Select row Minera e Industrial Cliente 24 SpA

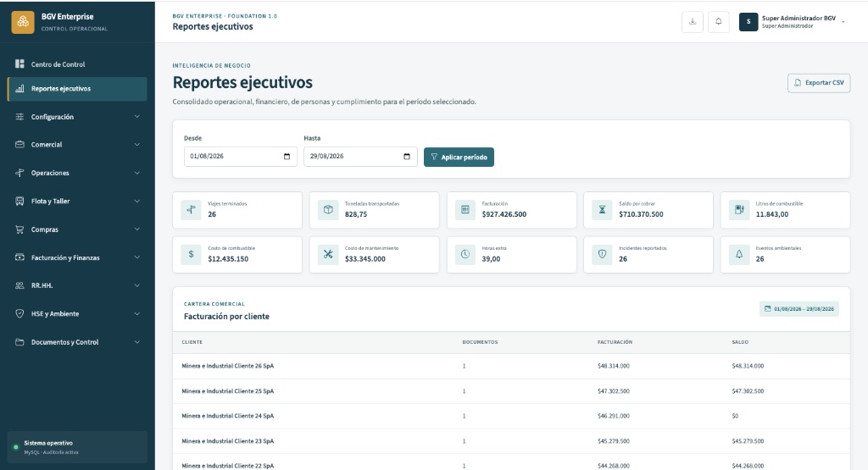[511, 416]
